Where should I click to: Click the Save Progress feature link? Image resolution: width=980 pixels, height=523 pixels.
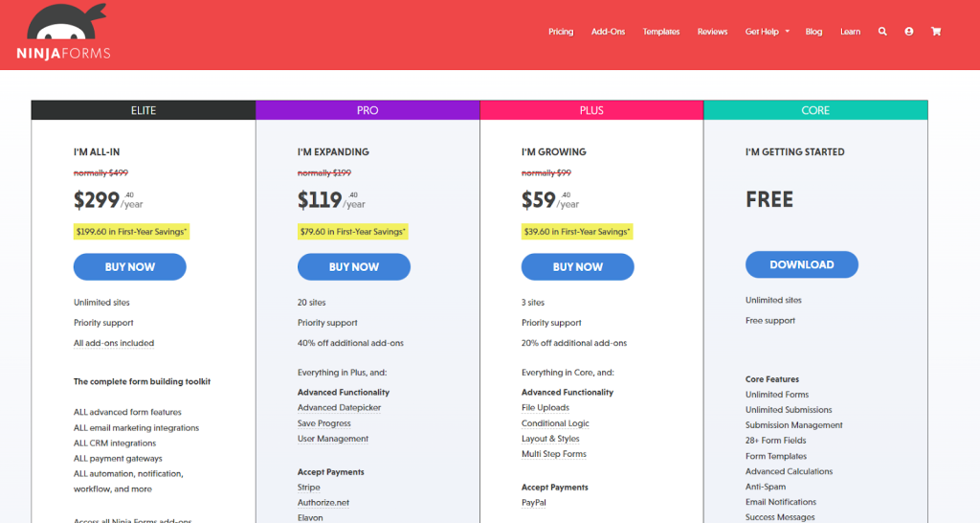[x=324, y=423]
